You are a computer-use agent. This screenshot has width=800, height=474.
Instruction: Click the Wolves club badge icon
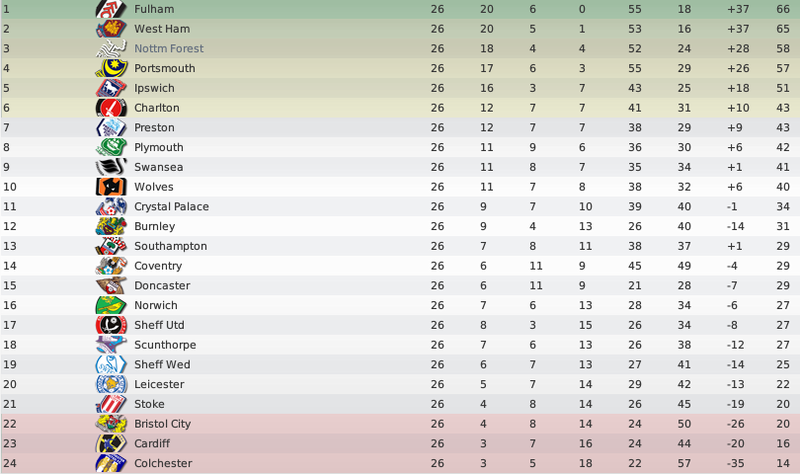pyautogui.click(x=111, y=187)
